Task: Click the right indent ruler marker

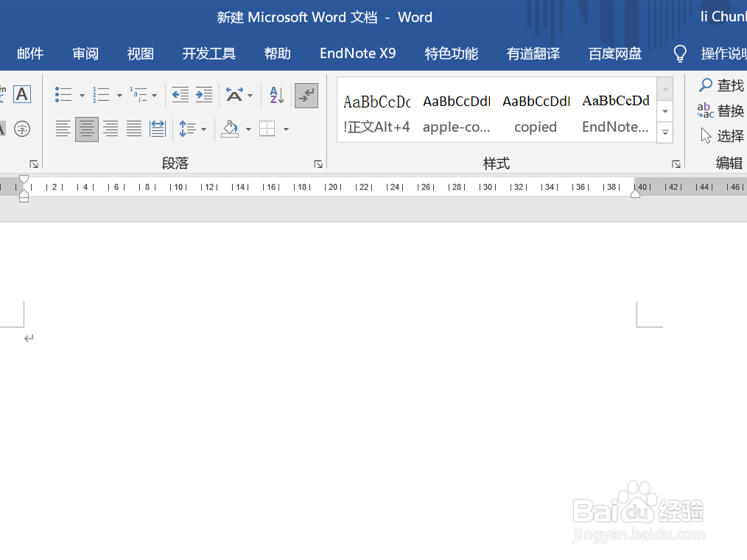Action: [635, 194]
